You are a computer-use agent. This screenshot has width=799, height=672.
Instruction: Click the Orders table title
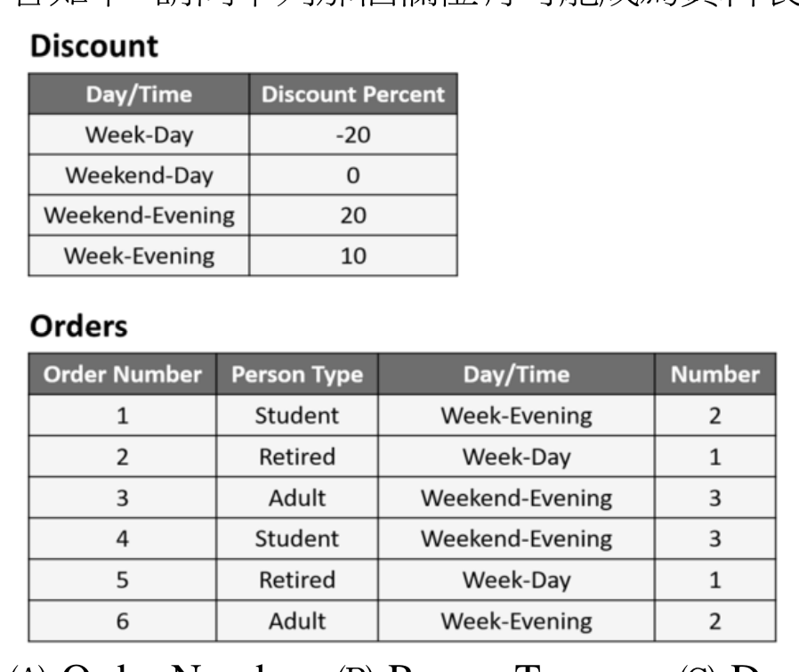pyautogui.click(x=79, y=327)
